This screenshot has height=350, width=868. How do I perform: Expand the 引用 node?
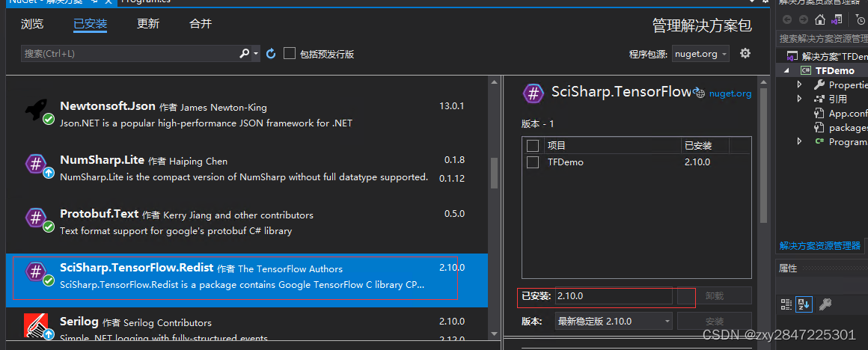[x=799, y=99]
